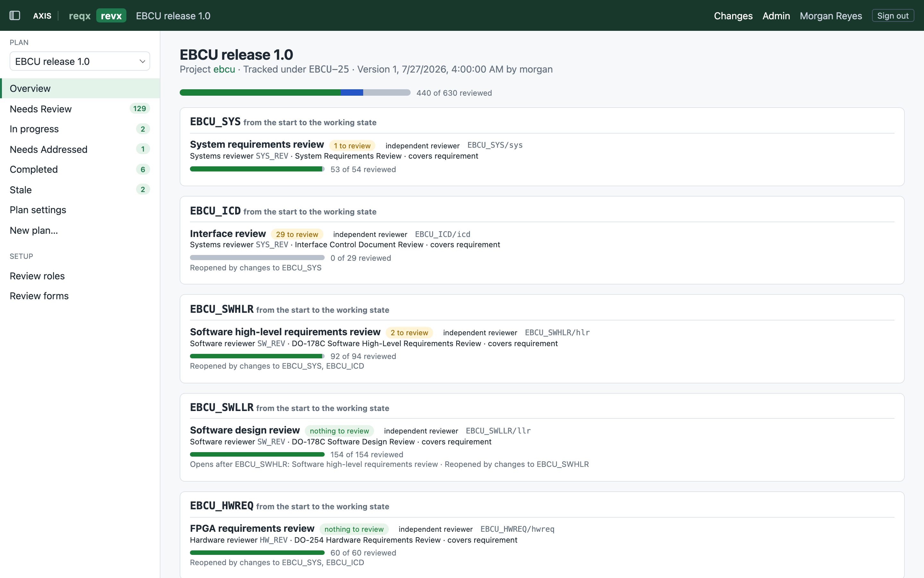Viewport: 924px width, 578px height.
Task: Open the EBCU release 1.0 plan dropdown
Action: 80,61
